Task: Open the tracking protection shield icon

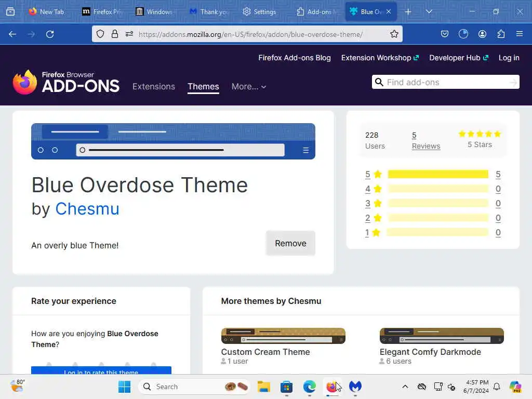Action: [x=100, y=34]
